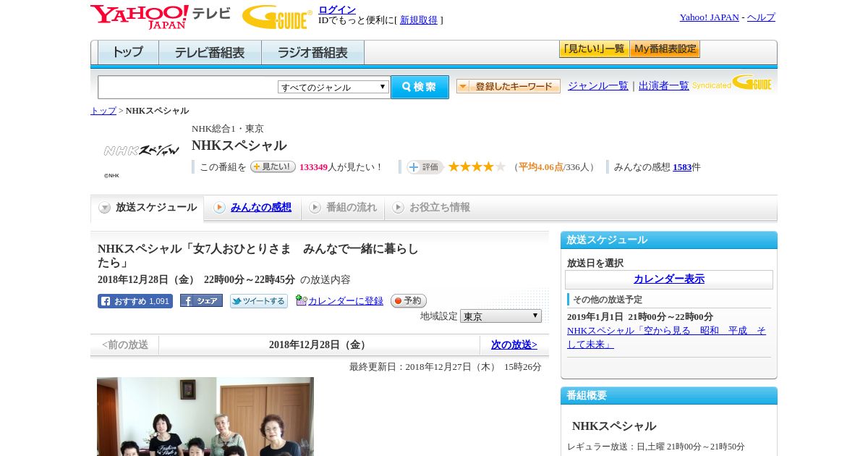Expand the すべてのジャンル dropdown
Viewport: 868px width, 456px height.
(x=333, y=87)
